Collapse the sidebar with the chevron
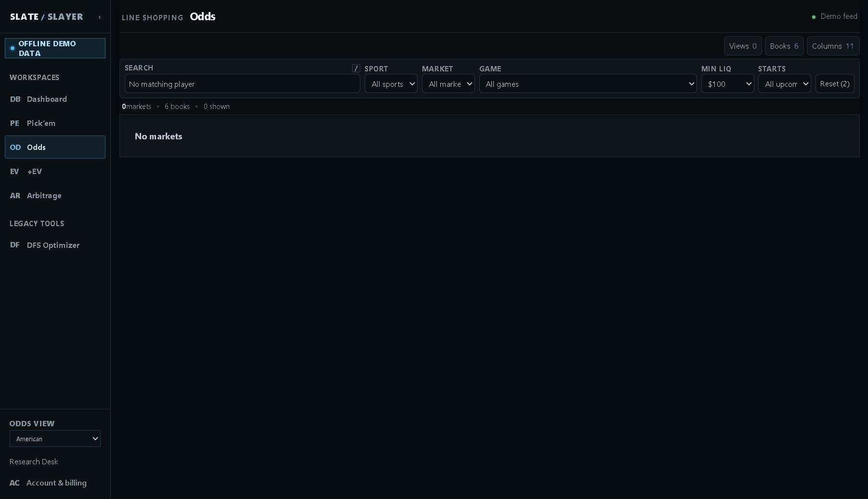Screen dimensions: 868x499 click(100, 17)
